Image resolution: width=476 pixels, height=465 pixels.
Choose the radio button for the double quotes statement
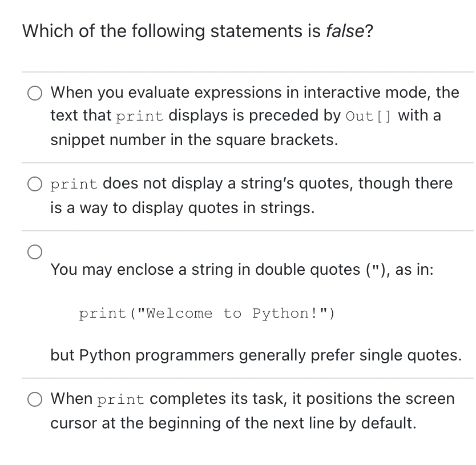[35, 252]
